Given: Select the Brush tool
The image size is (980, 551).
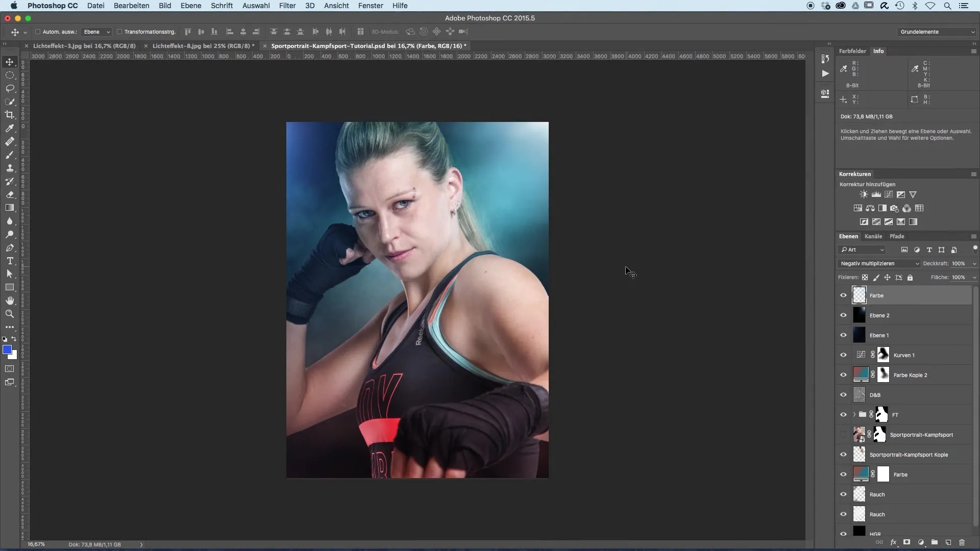Looking at the screenshot, I should (x=10, y=155).
